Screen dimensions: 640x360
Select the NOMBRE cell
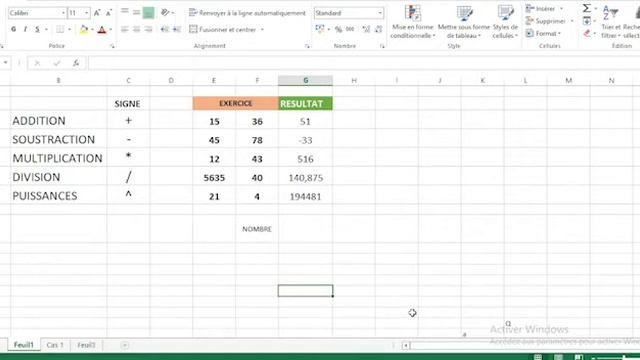257,229
